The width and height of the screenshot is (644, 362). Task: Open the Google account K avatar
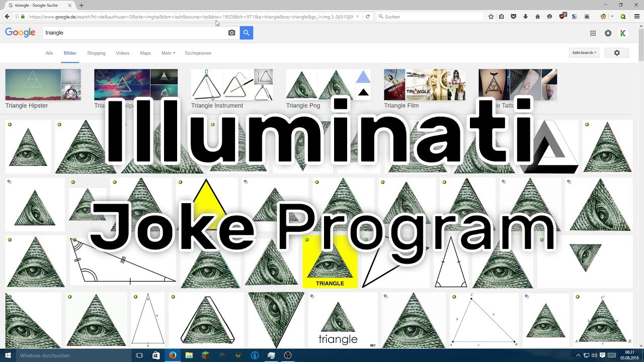tap(623, 33)
